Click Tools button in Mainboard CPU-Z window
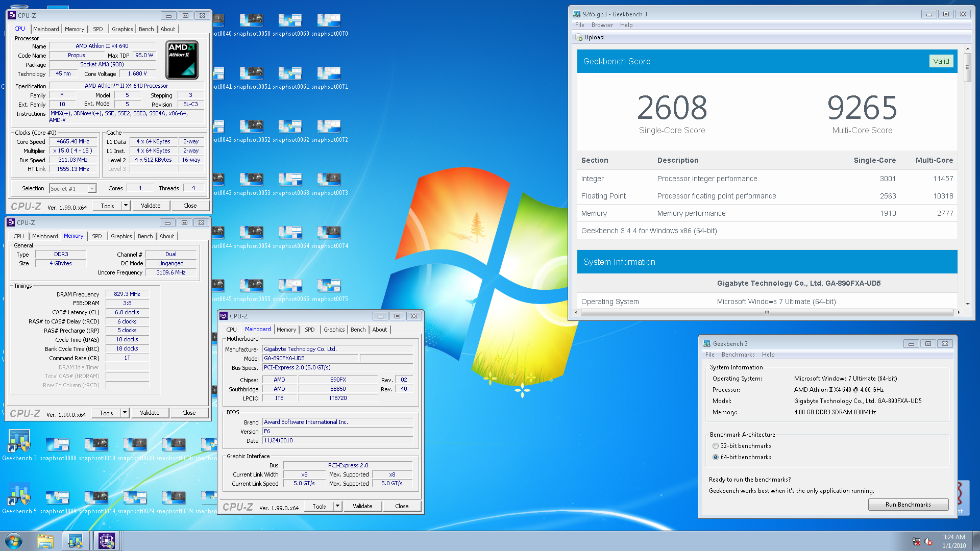Screen dimensions: 980x551 (319, 506)
